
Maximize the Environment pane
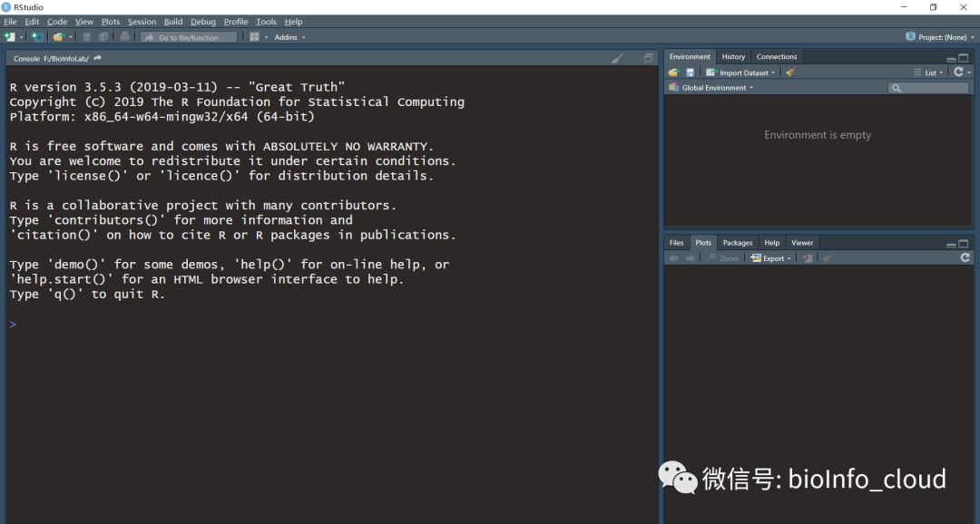(964, 58)
